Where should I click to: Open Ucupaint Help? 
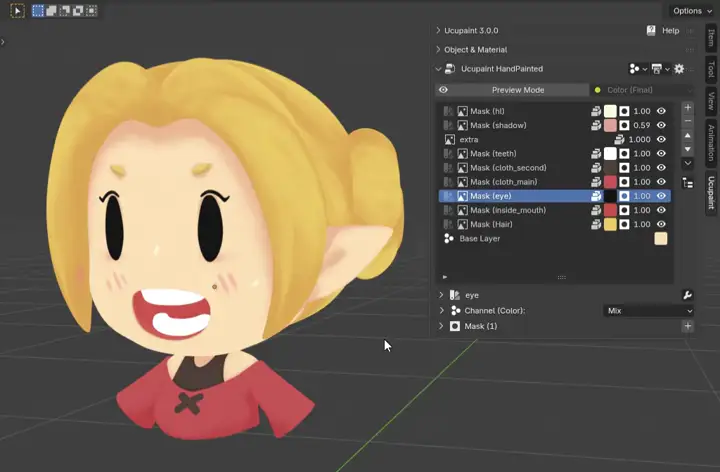coord(664,30)
